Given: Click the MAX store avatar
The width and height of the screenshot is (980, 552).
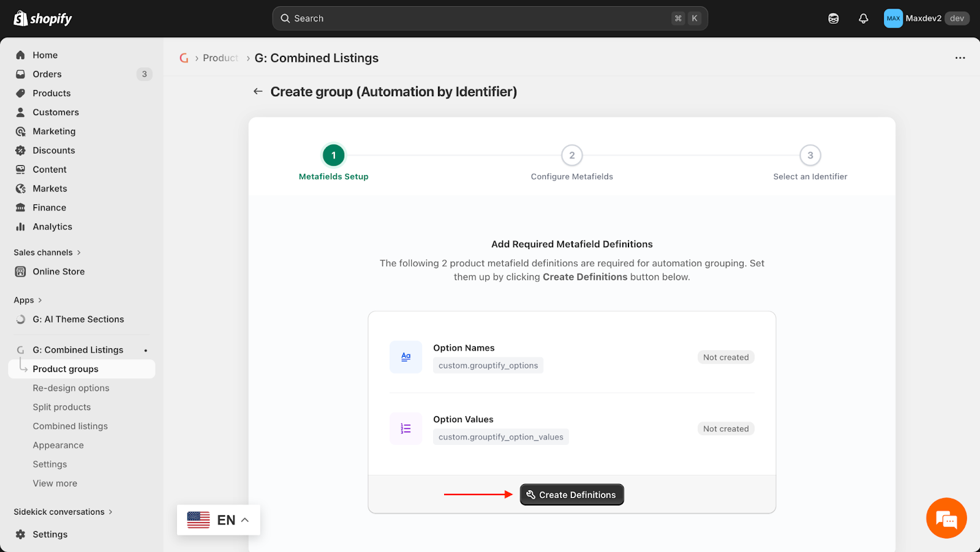Looking at the screenshot, I should click(893, 18).
